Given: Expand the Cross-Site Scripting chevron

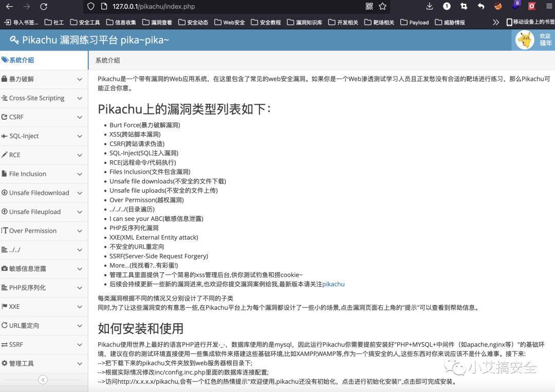Looking at the screenshot, I should coord(80,98).
